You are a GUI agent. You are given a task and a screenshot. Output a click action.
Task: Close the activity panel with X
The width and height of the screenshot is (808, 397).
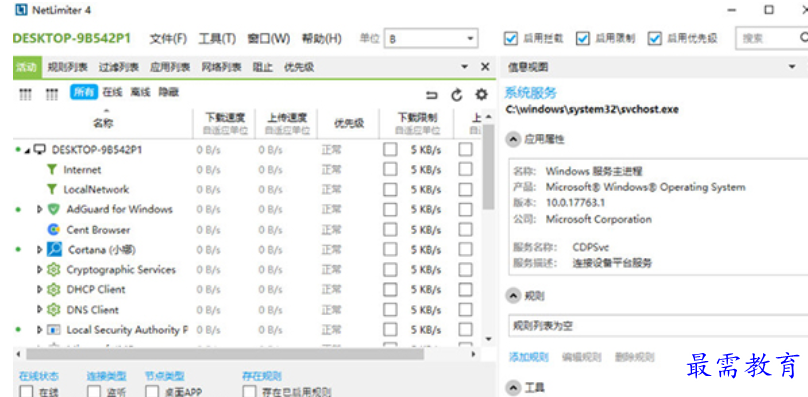point(485,67)
